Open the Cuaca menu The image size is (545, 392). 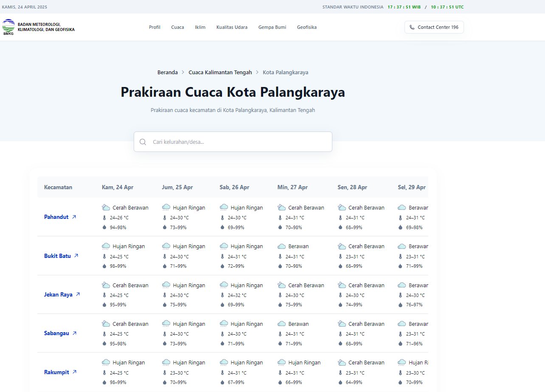(177, 27)
